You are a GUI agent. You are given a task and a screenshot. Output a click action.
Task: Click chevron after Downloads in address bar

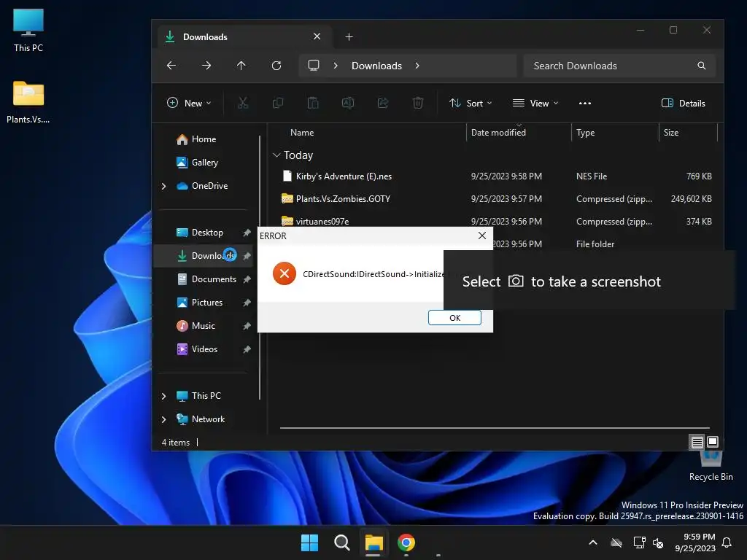[x=417, y=66]
